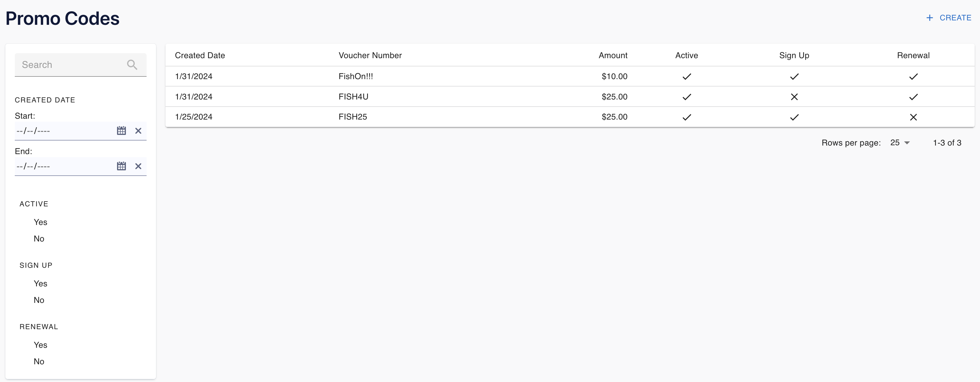980x382 pixels.
Task: Sort by the Voucher Number column header
Action: coord(370,55)
